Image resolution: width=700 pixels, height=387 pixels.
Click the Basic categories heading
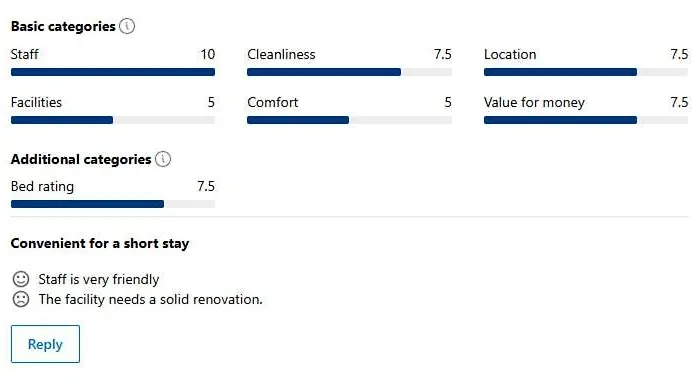[63, 27]
